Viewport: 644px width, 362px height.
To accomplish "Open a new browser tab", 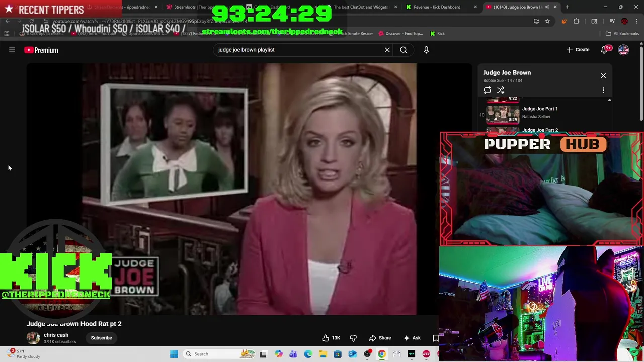I will coord(568,7).
